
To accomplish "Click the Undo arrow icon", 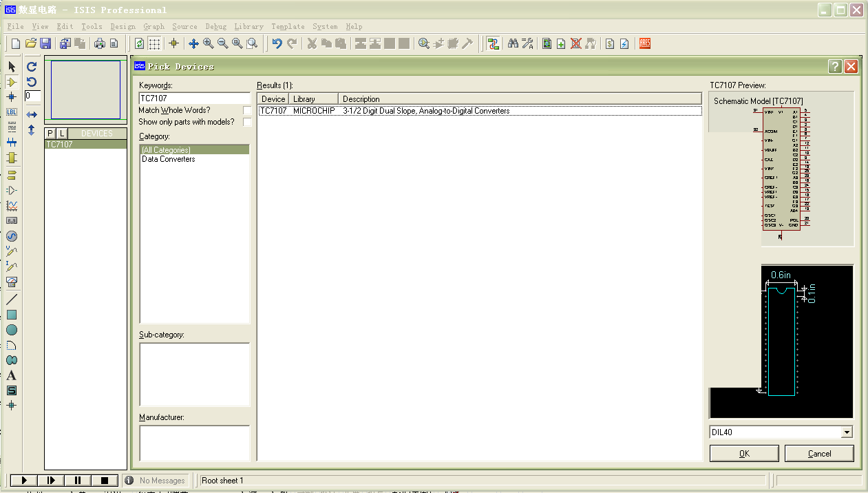I will (277, 43).
